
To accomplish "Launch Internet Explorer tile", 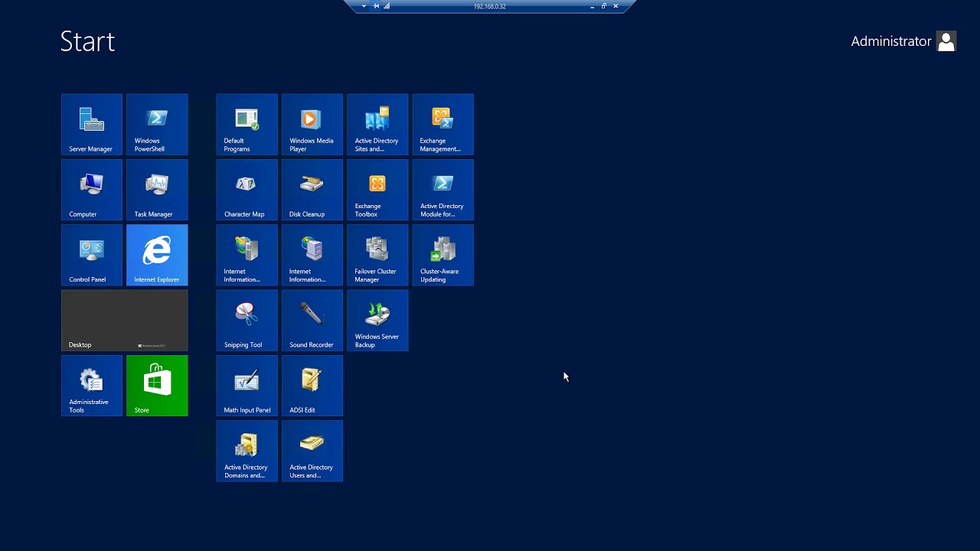I will pos(157,255).
